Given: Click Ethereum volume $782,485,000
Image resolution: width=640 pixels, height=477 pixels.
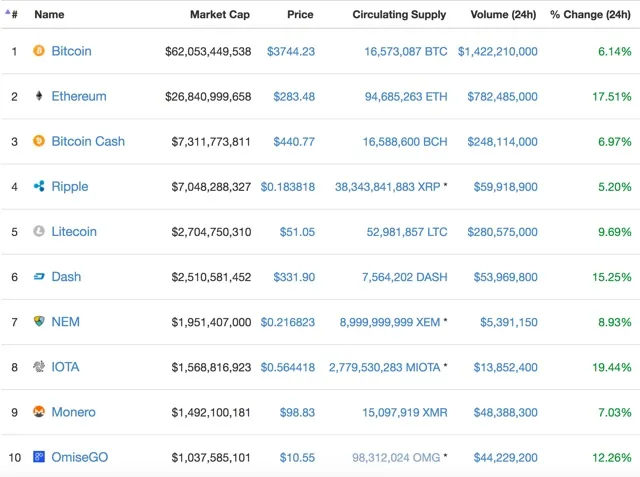Looking at the screenshot, I should (502, 97).
